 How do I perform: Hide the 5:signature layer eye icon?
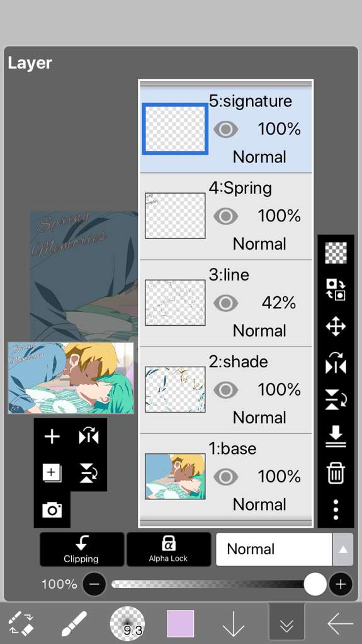225,130
